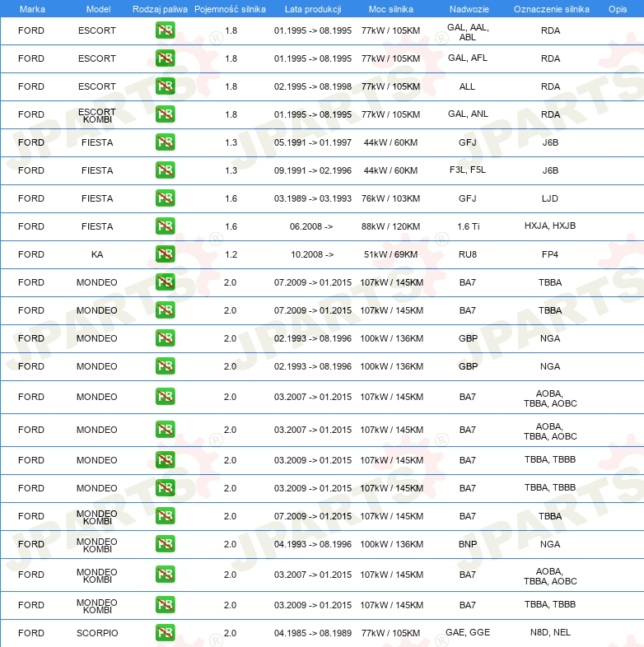Click the Pojemność silnika column header
This screenshot has width=644, height=647.
(230, 9)
